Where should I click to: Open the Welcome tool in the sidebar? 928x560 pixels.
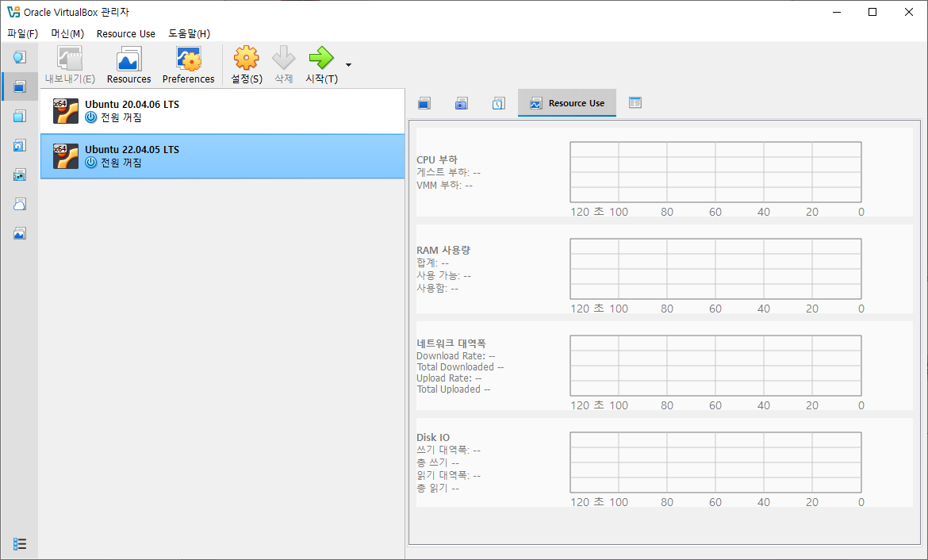tap(20, 57)
